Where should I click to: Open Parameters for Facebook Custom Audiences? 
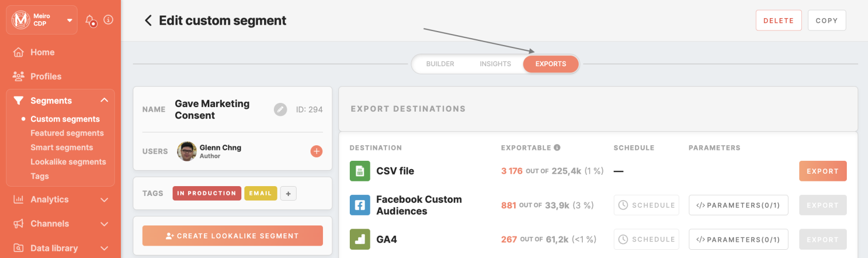tap(738, 205)
